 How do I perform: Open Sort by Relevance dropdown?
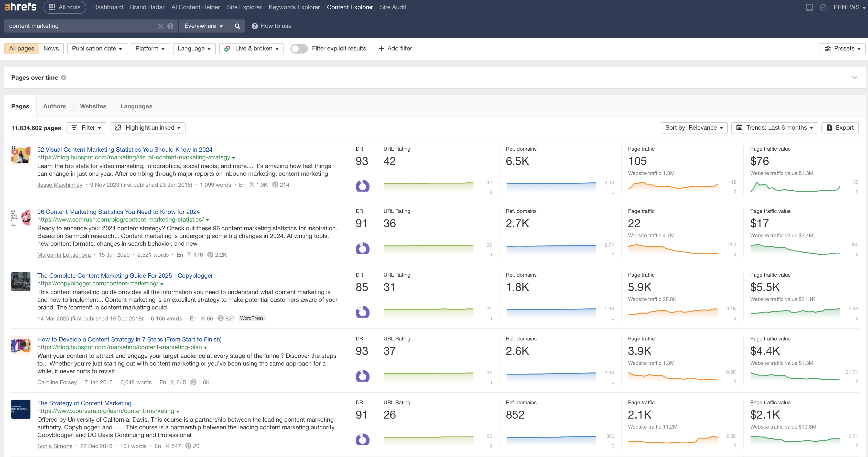(694, 128)
